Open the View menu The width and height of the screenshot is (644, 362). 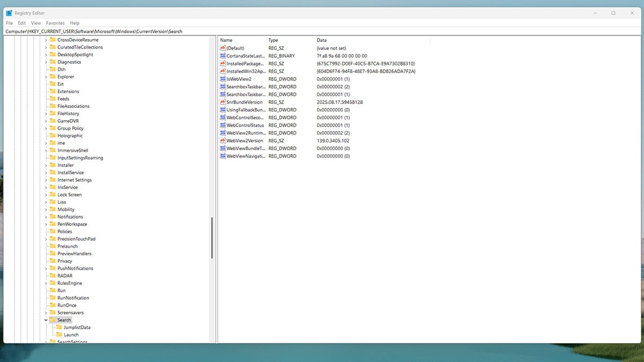[36, 23]
